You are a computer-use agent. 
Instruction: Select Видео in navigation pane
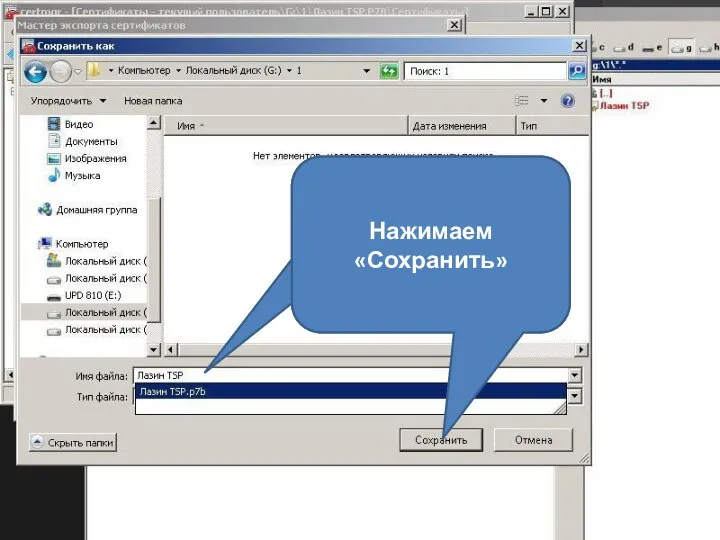coord(79,124)
